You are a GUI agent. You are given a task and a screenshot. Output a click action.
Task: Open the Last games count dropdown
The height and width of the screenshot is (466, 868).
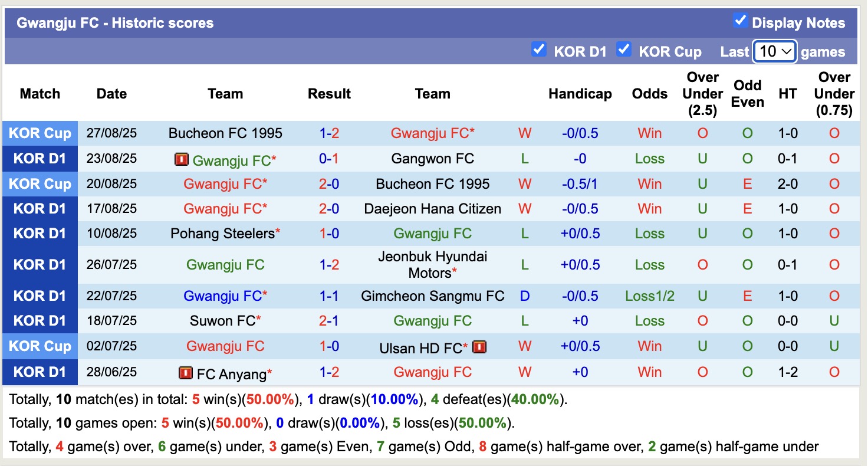tap(774, 51)
